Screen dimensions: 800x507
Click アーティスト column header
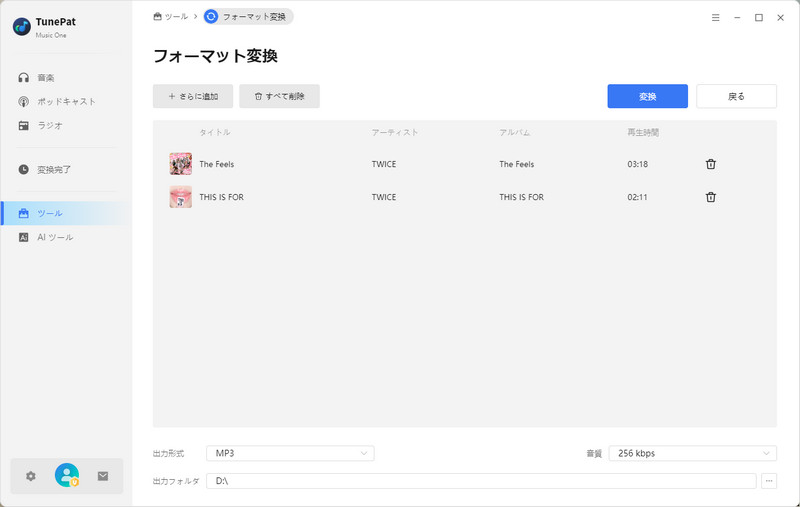tap(394, 133)
